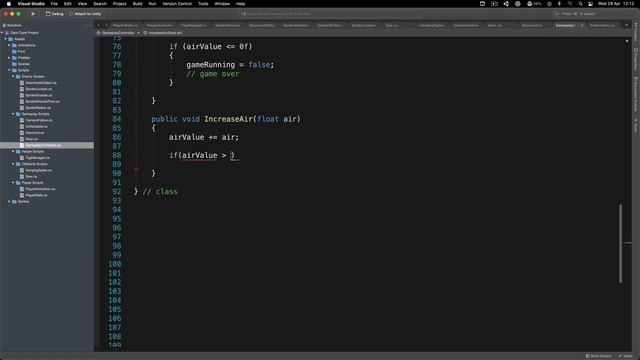Click the Scenes folder icon

coord(14,64)
